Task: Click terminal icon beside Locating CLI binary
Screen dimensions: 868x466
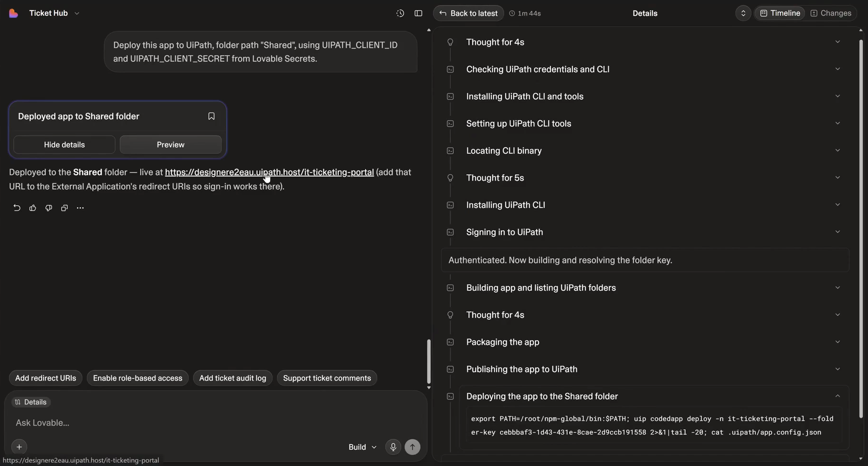Action: pos(450,151)
